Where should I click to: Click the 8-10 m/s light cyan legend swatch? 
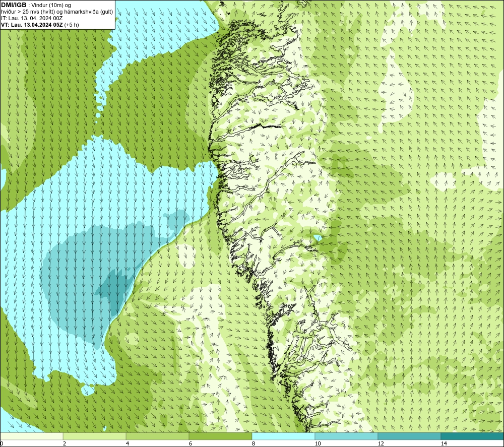(x=283, y=436)
